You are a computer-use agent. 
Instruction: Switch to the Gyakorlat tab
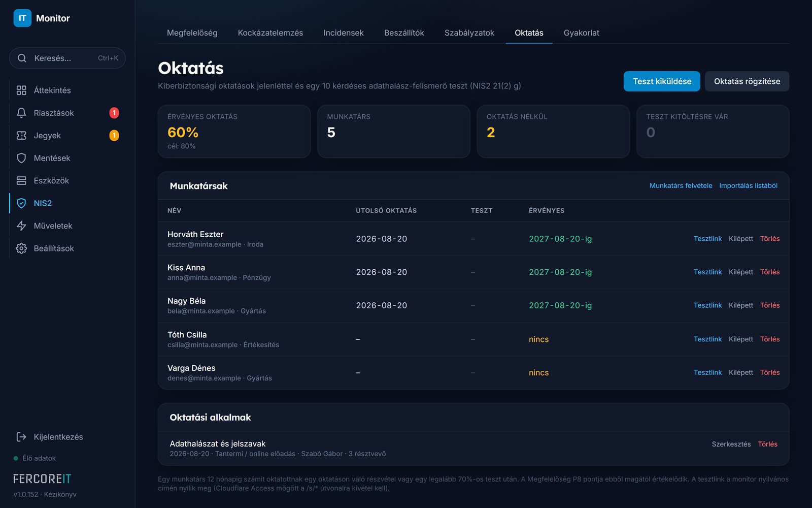(582, 33)
